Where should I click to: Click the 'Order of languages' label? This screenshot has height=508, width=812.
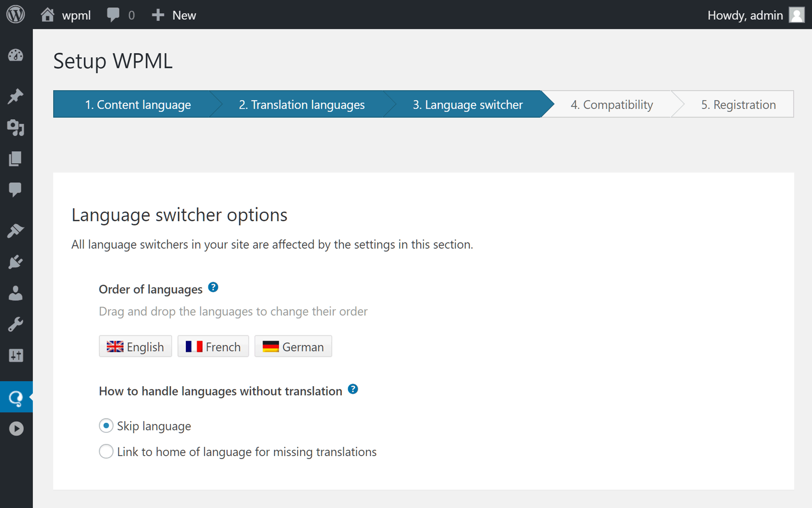[x=151, y=289]
